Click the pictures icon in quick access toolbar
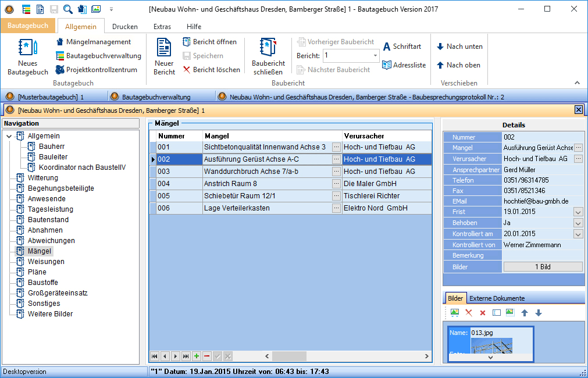The width and height of the screenshot is (588, 378). (96, 9)
